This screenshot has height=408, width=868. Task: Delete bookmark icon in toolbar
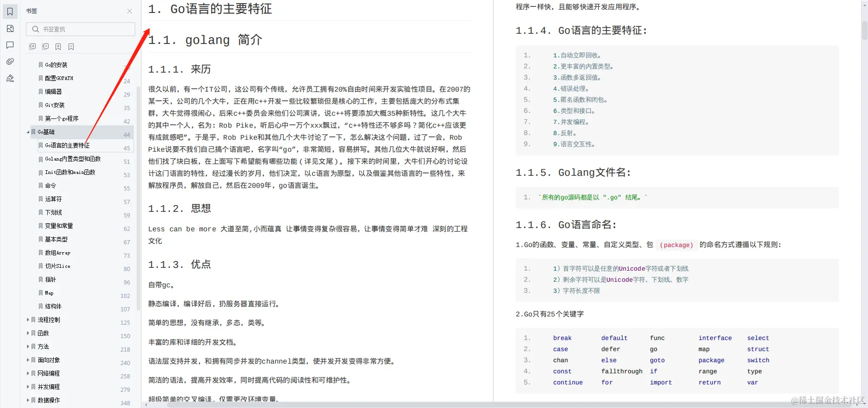71,47
